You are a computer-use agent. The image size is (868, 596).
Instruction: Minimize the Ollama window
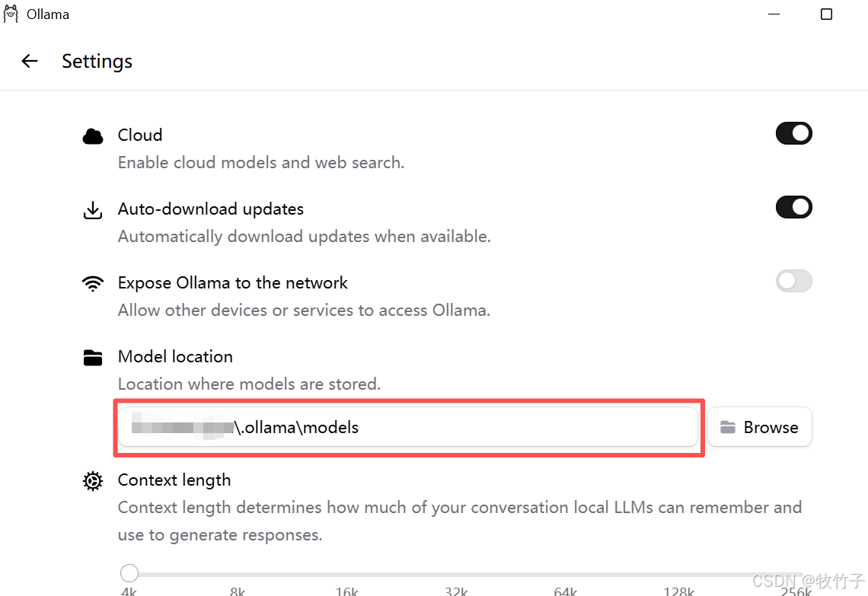tap(774, 14)
